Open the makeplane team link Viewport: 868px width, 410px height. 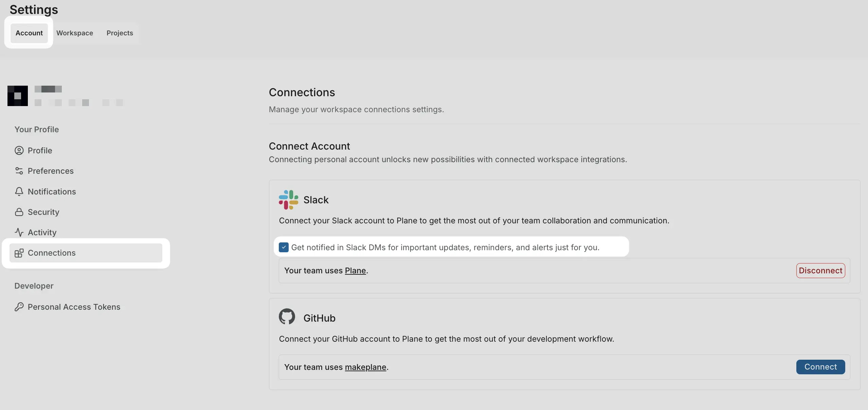coord(365,367)
